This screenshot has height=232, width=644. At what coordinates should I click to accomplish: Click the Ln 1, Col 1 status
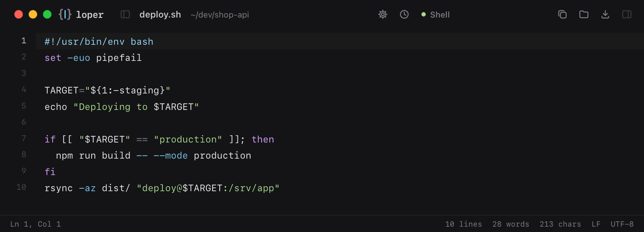(x=35, y=224)
